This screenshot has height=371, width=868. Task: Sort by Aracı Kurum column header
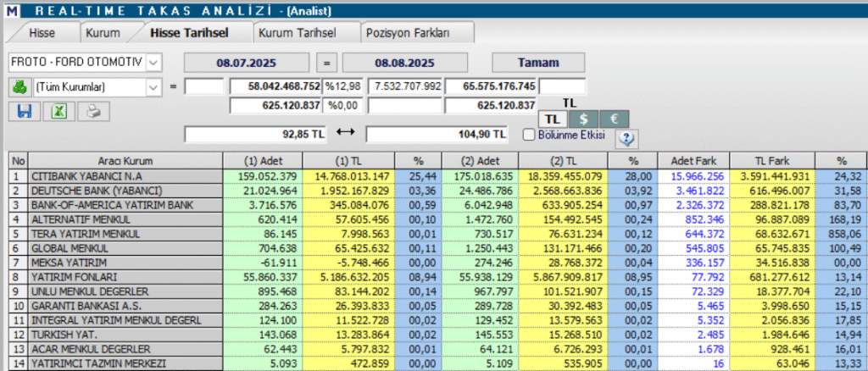125,162
